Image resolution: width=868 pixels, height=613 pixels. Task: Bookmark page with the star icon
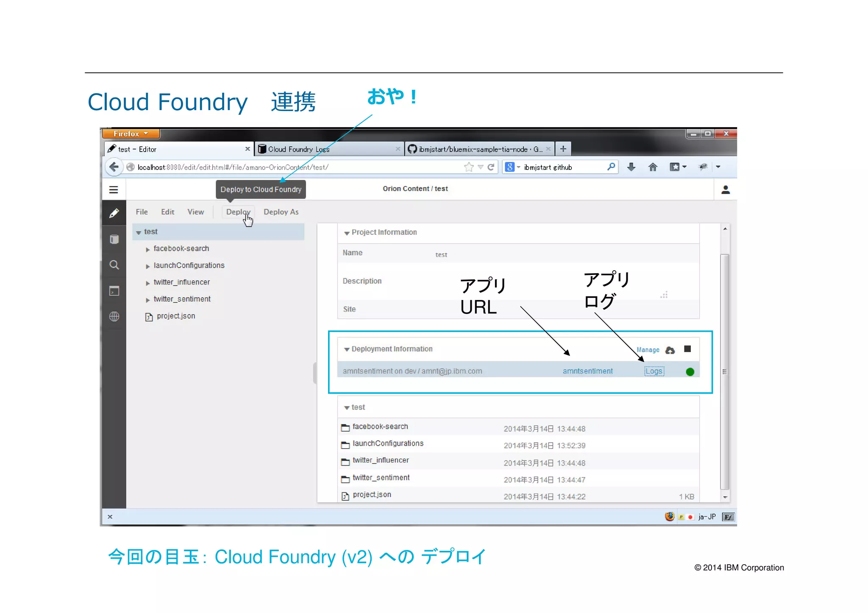point(469,167)
